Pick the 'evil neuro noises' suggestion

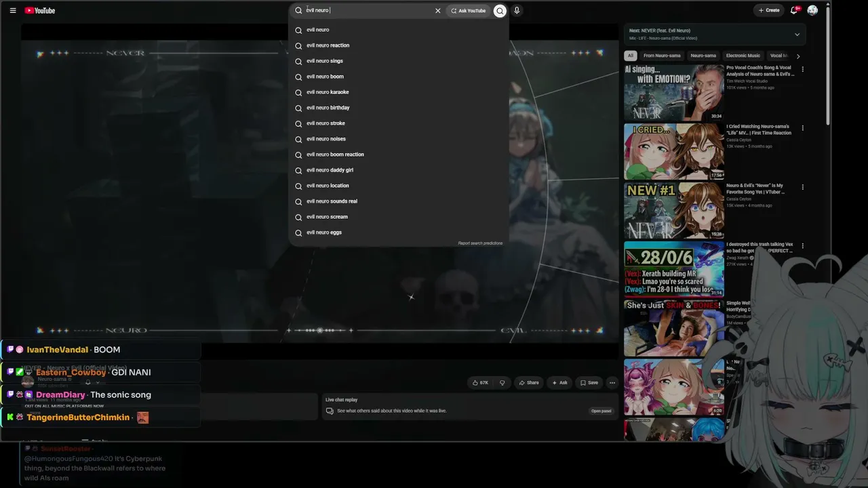[399, 139]
